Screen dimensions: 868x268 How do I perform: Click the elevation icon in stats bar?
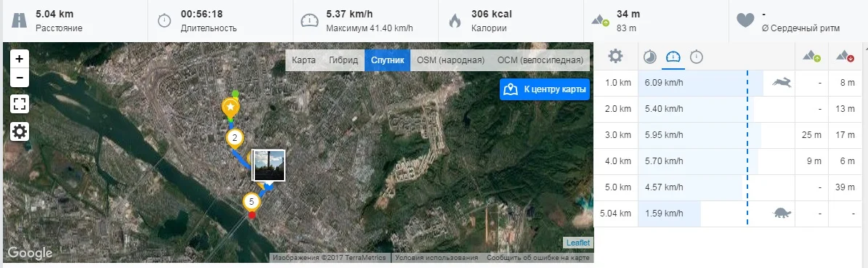(600, 21)
